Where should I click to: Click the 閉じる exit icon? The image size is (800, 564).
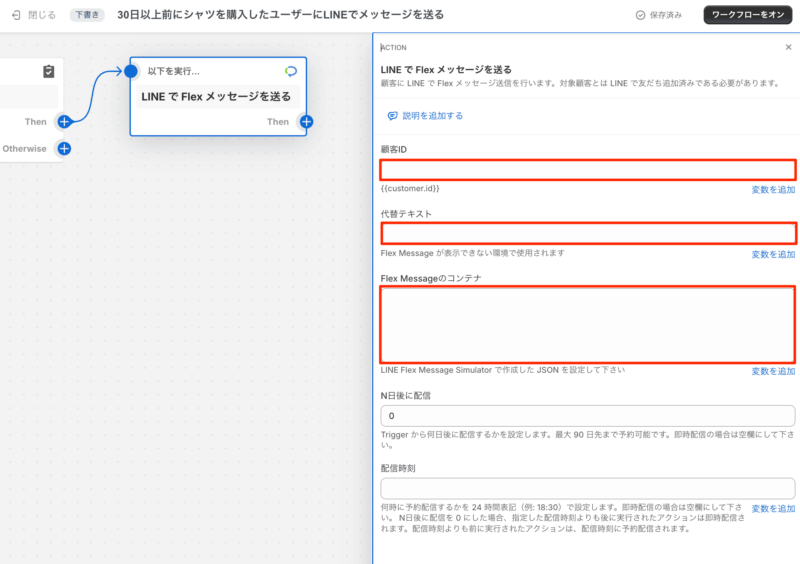pyautogui.click(x=16, y=15)
